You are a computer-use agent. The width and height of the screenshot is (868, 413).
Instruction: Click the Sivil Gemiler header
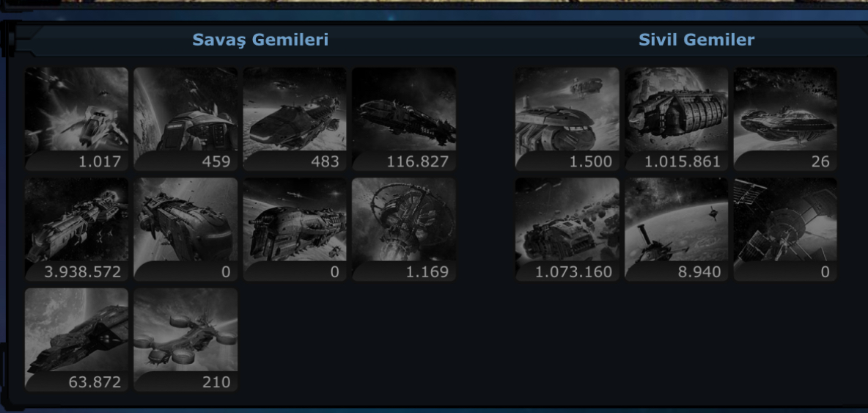(x=696, y=40)
